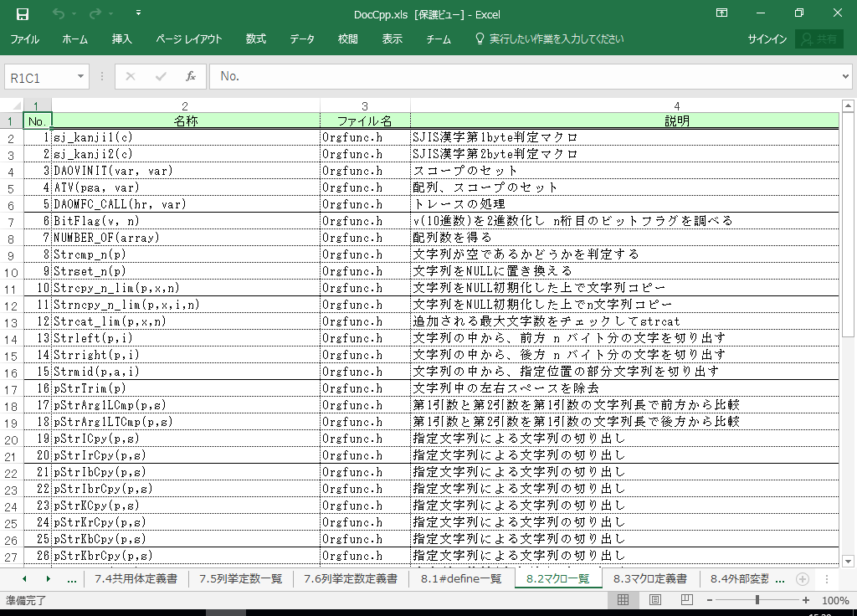857x616 pixels.
Task: Expand the formula bar
Action: 844,76
